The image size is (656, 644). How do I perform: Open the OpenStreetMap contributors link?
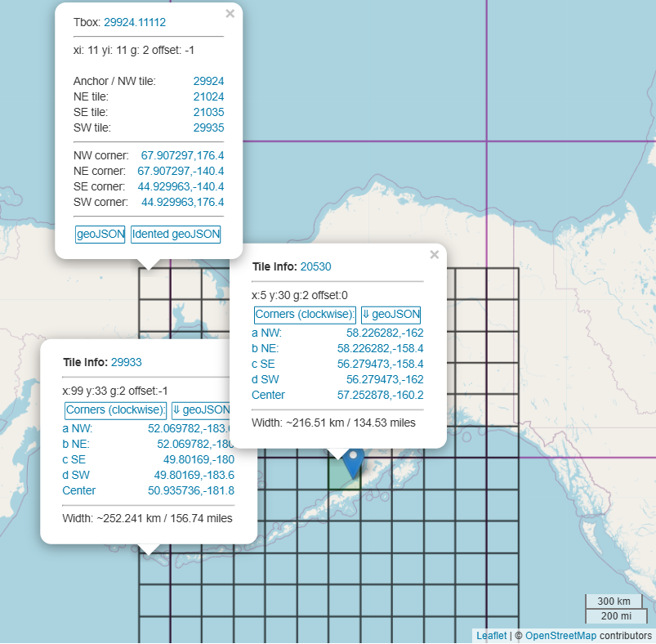pos(560,635)
